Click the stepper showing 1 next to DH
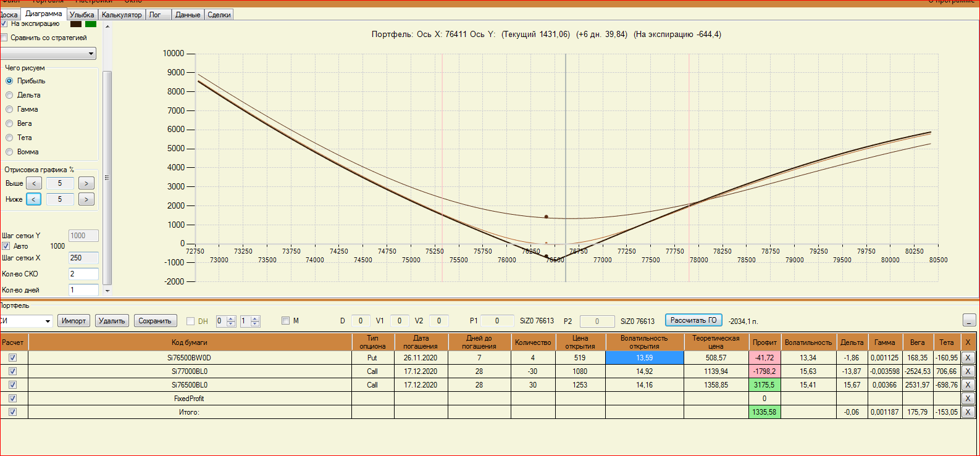This screenshot has width=980, height=456. (250, 321)
